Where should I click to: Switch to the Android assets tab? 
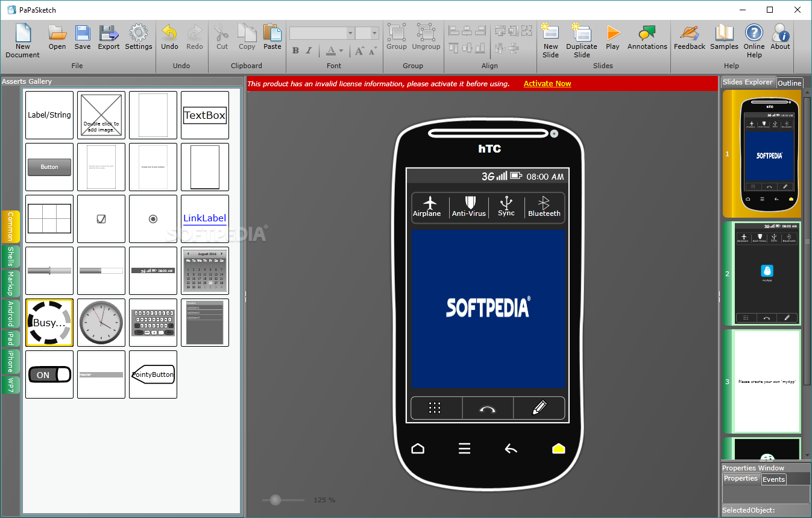tap(11, 314)
